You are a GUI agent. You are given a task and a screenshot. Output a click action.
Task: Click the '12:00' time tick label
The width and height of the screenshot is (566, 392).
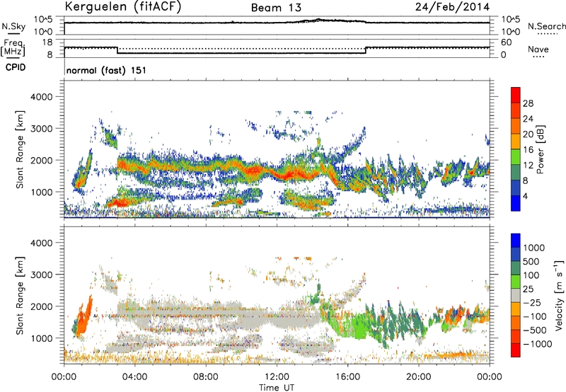pyautogui.click(x=277, y=377)
